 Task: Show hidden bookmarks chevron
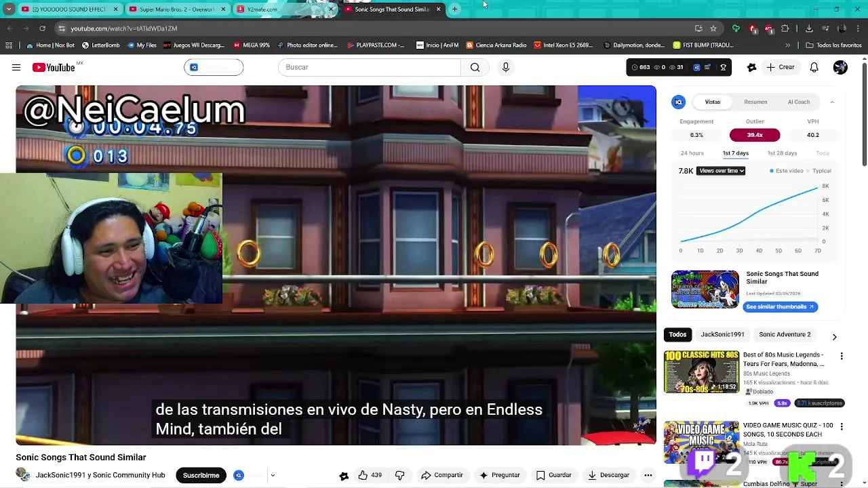(x=787, y=45)
